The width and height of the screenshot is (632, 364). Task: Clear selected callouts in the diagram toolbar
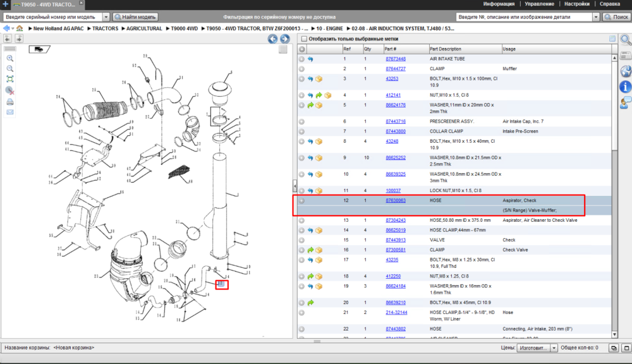coord(10,90)
